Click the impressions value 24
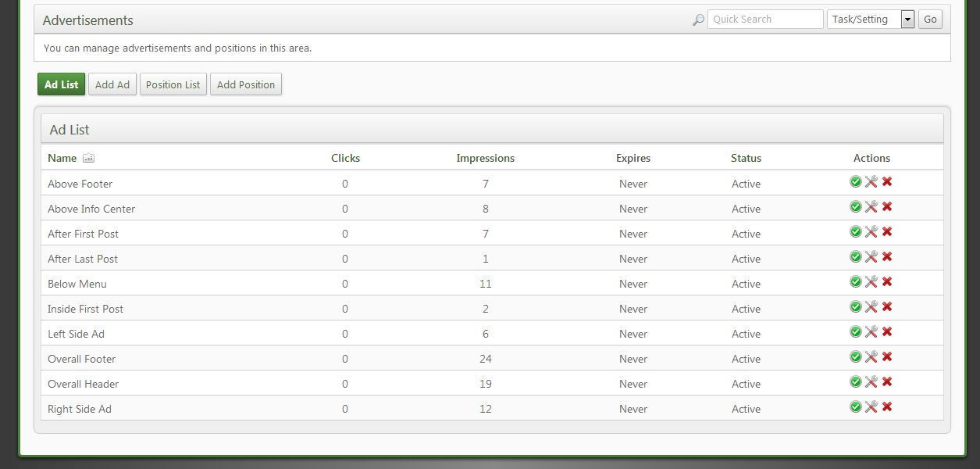Screen dimensions: 980x469 pyautogui.click(x=485, y=359)
